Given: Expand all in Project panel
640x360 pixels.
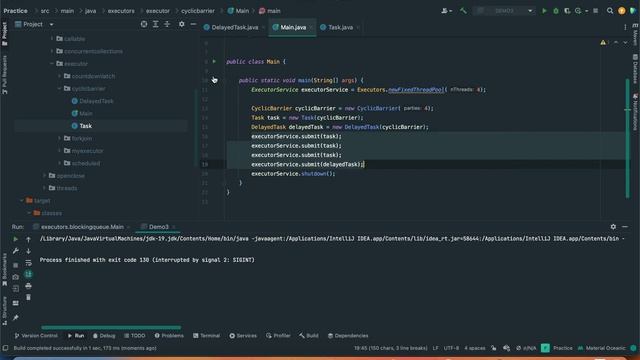Looking at the screenshot, I should [x=156, y=24].
